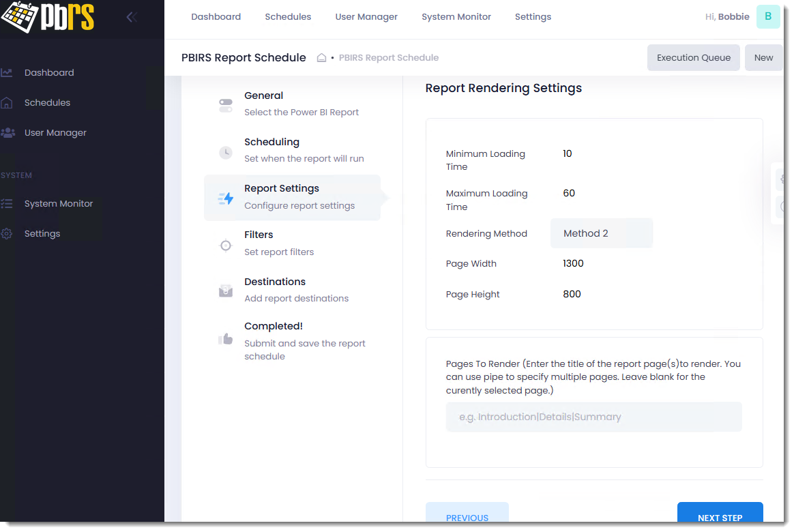Screen dimensions: 794x532
Task: Collapse the sidebar with double-chevron icon
Action: [x=132, y=17]
